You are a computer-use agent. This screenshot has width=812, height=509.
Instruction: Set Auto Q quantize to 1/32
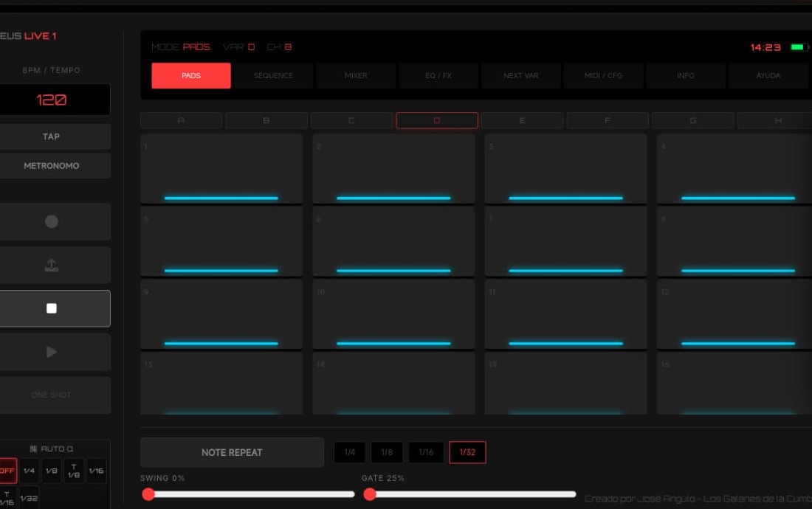29,498
